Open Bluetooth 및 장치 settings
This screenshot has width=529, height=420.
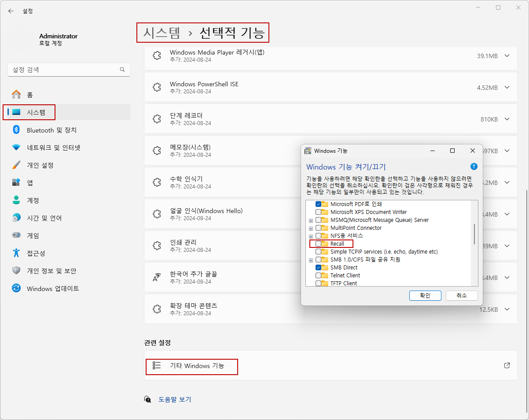tap(69, 130)
